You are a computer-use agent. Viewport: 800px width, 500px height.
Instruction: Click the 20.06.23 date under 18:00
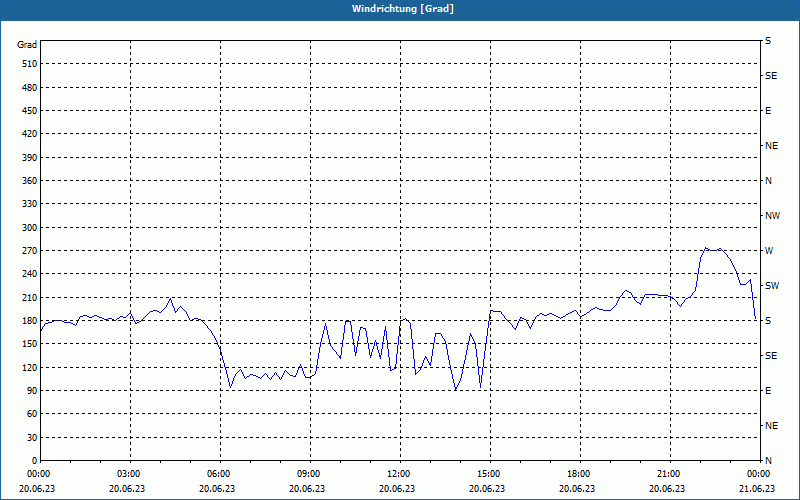coord(578,488)
